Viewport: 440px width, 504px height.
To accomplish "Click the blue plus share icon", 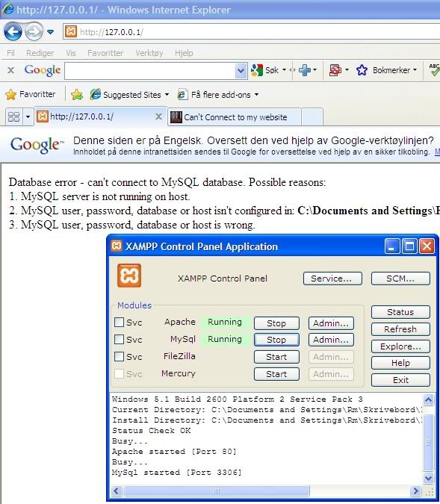I will [305, 70].
